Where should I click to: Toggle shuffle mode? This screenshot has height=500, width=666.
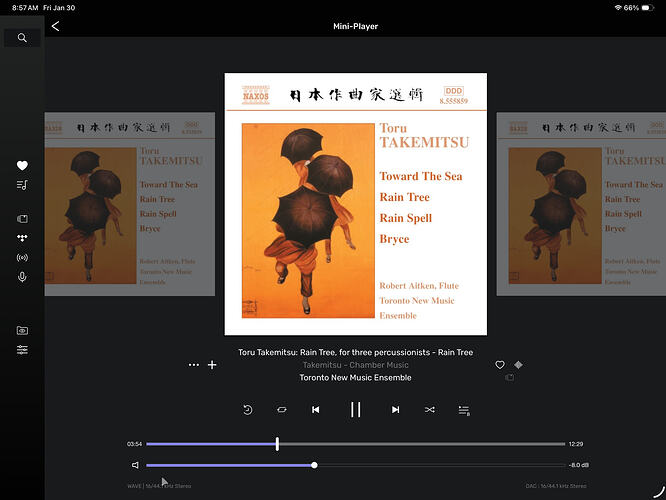coord(429,410)
